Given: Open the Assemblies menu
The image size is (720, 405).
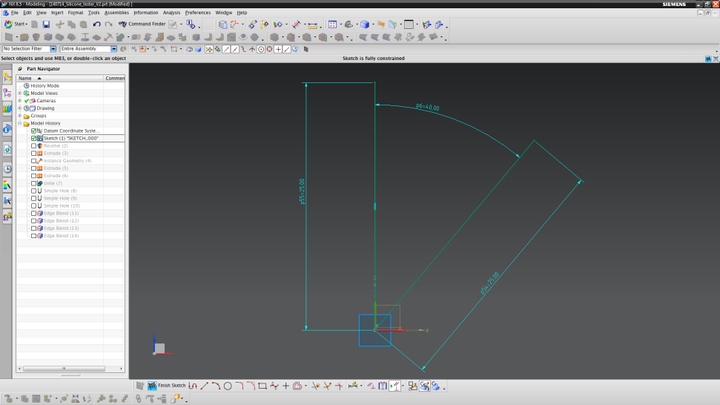Looking at the screenshot, I should click(117, 12).
